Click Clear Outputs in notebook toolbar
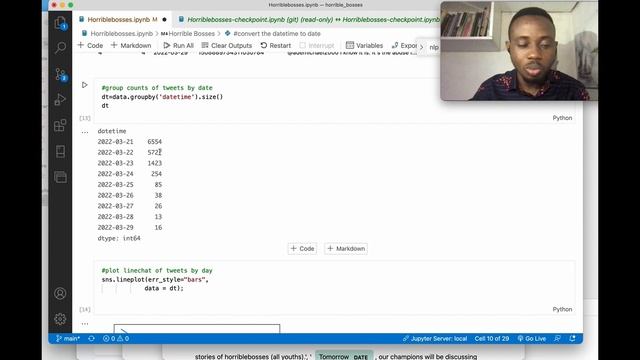The image size is (640, 360). click(x=227, y=45)
